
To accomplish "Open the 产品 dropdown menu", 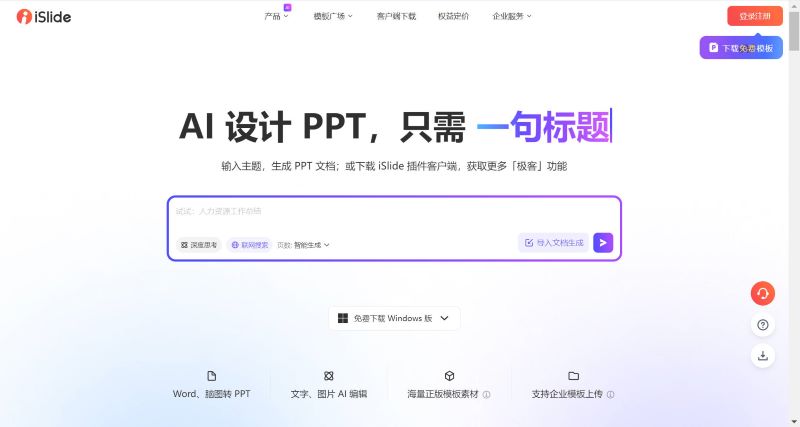I will click(276, 16).
